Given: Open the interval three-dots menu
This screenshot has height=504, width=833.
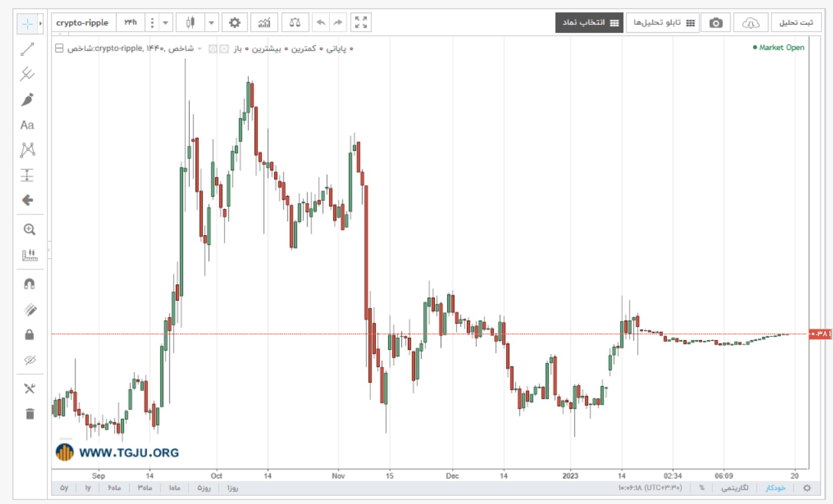Looking at the screenshot, I should click(152, 23).
